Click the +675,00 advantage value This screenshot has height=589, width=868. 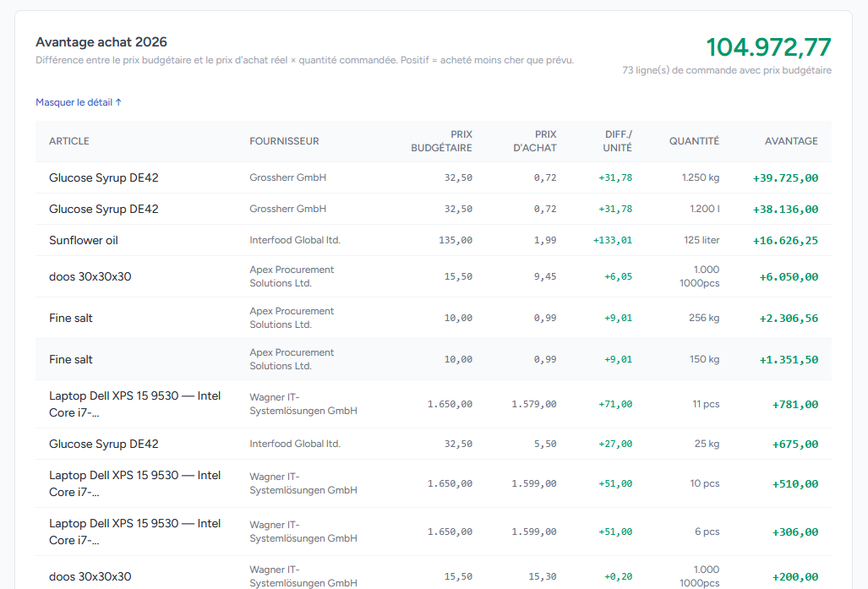795,444
